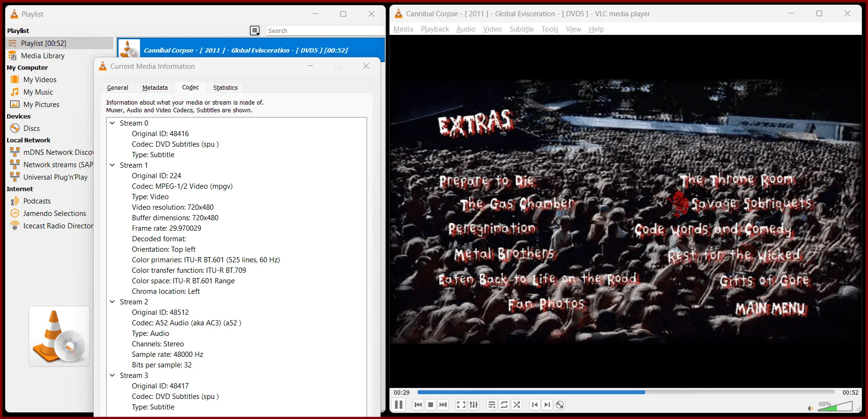Select 'Codec: MPEG-1/2 Video (mpgv)' row
868x419 pixels.
tap(182, 186)
